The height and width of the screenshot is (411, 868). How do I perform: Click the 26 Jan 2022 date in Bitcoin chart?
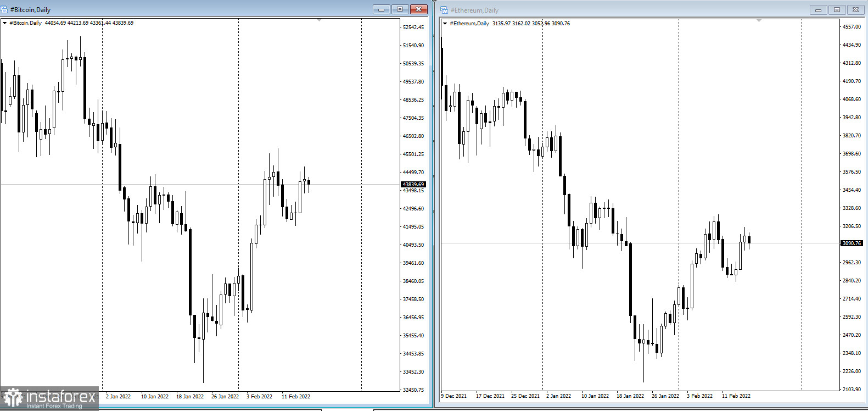point(225,397)
